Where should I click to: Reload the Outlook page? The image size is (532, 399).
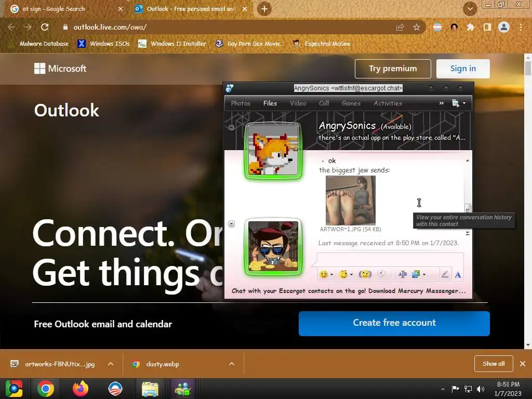[x=45, y=27]
